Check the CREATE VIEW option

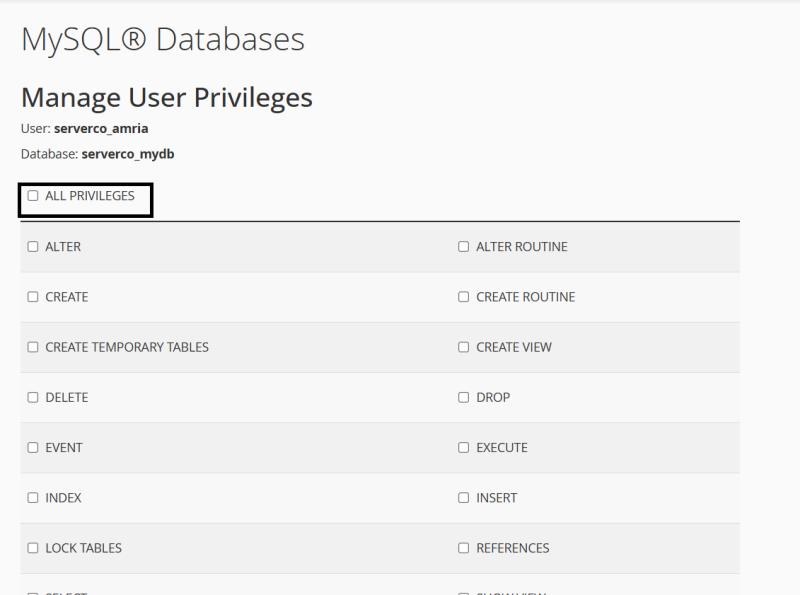tap(463, 347)
